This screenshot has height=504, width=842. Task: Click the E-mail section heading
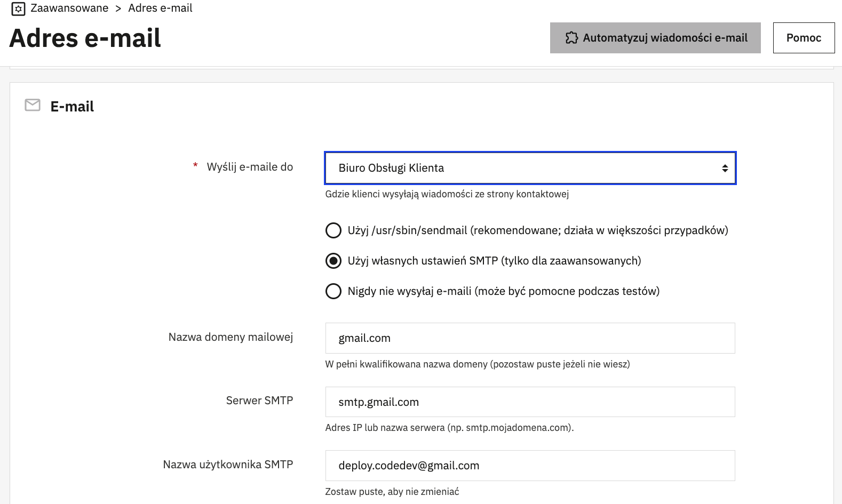point(72,107)
